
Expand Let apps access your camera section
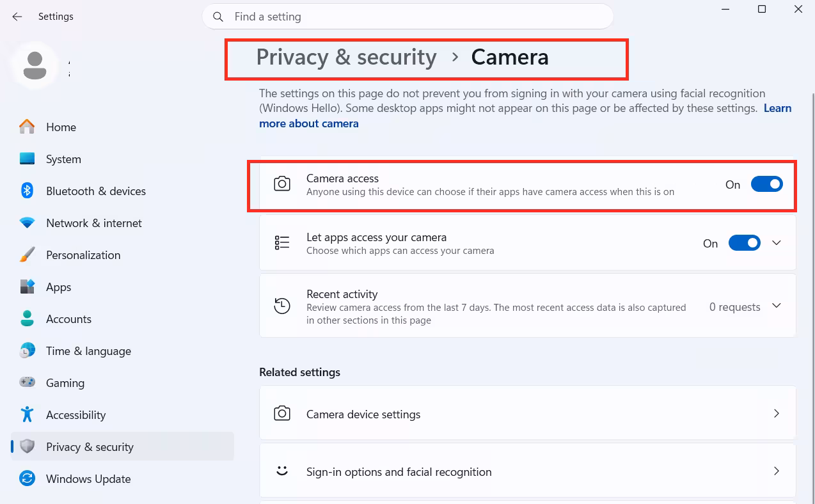[777, 243]
